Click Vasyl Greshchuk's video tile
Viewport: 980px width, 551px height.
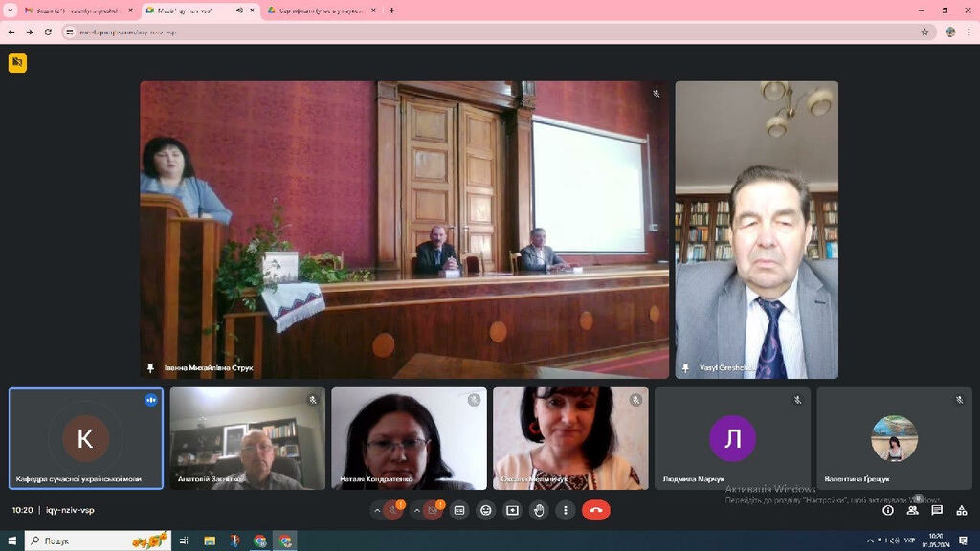pos(756,230)
